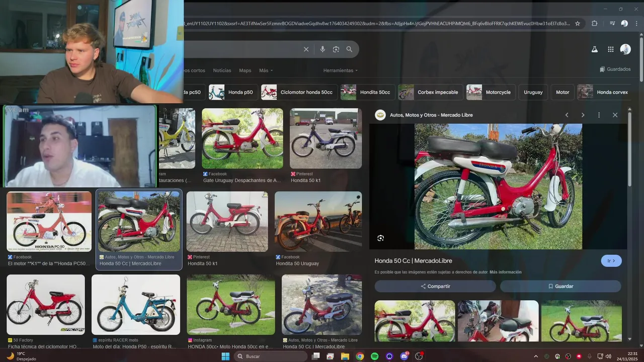Image resolution: width=644 pixels, height=362 pixels.
Task: Select the Motorcycle filter chip
Action: click(491, 93)
